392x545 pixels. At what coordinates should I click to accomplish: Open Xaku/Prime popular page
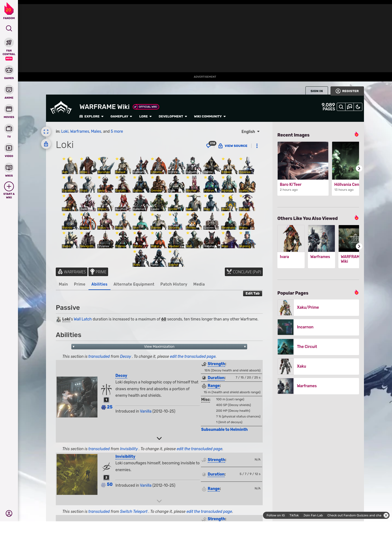pos(318,308)
